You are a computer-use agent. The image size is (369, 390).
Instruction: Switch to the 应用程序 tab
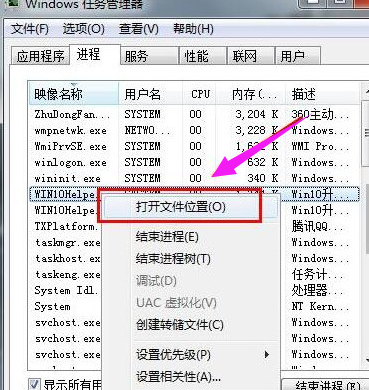tap(40, 56)
